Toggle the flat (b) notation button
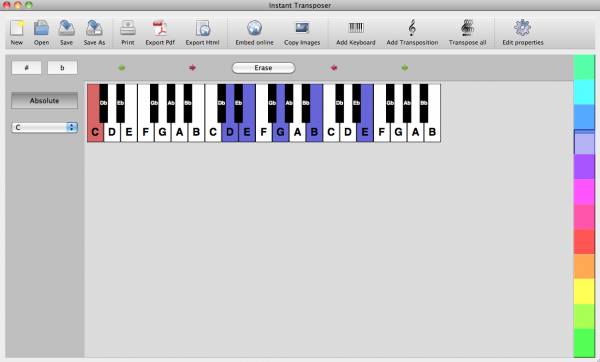Screen dimensions: 600x362 (x=62, y=68)
